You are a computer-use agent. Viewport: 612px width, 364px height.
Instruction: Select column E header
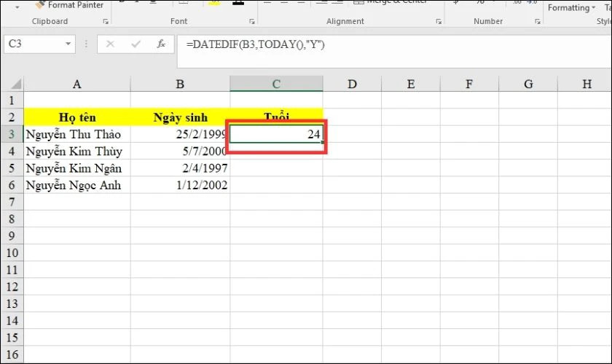411,84
